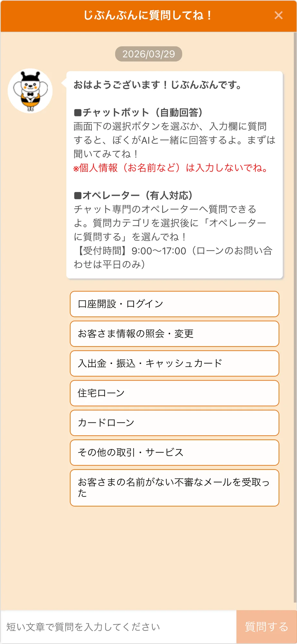Click the close X icon in the header
This screenshot has width=297, height=644.
[278, 15]
